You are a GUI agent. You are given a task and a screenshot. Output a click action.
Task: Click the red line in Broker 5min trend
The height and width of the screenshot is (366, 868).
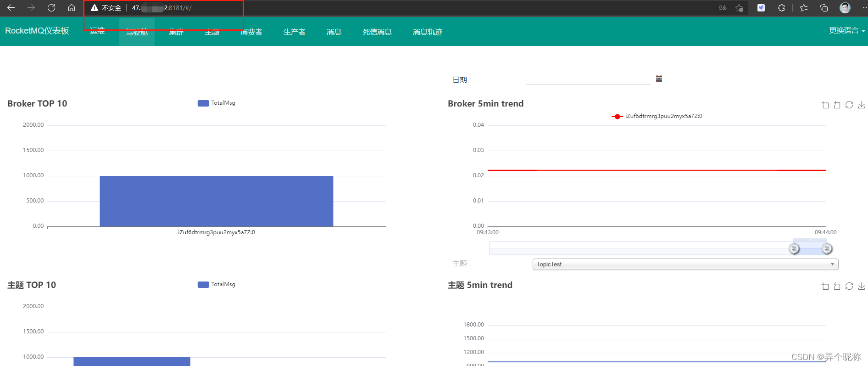[657, 170]
